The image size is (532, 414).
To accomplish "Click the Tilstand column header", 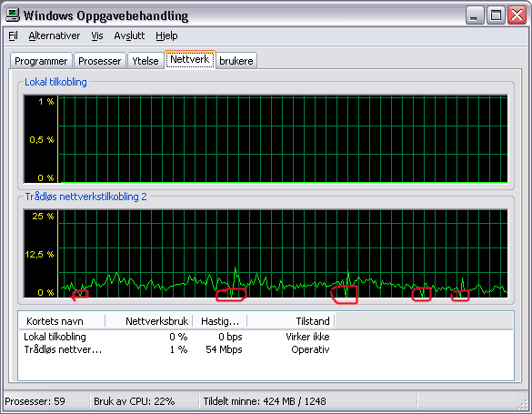I will [291, 321].
